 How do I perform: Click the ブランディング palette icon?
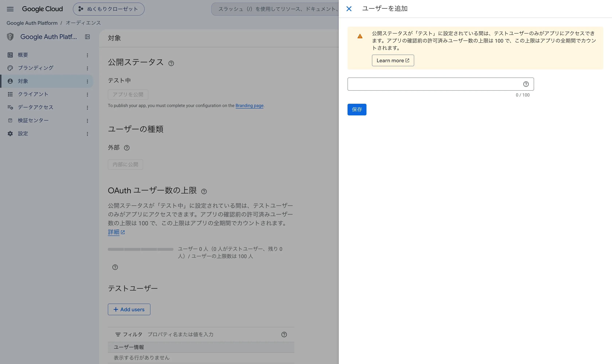[10, 68]
